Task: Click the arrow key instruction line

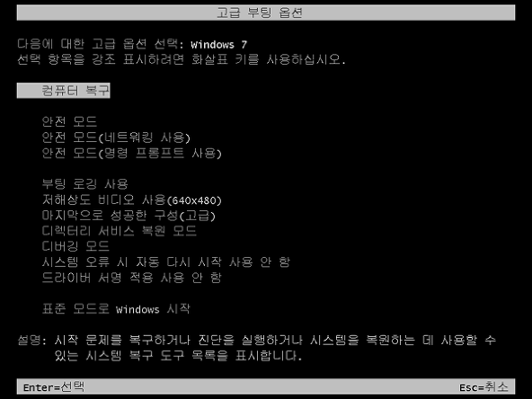Action: (182, 59)
